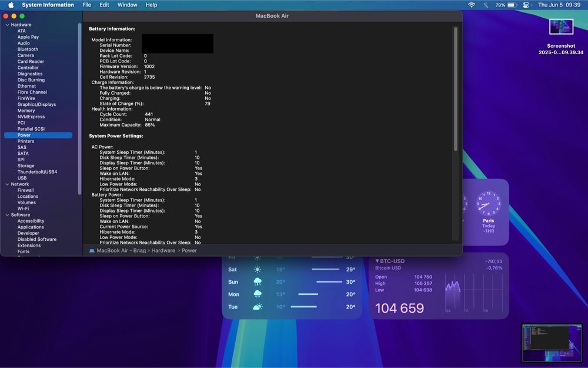Click the Bitcoin price chart graph
The width and height of the screenshot is (588, 368).
473,293
